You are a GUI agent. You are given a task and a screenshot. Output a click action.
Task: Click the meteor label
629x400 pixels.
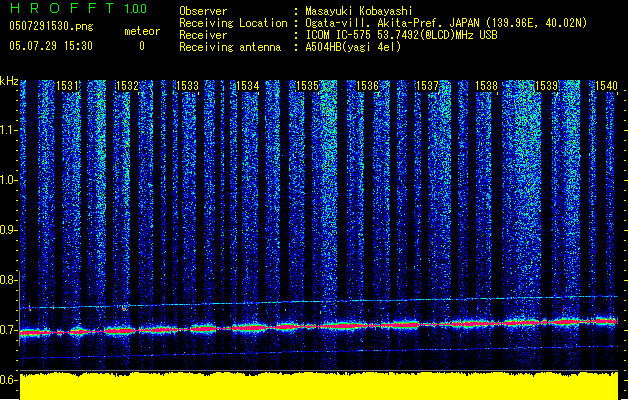tap(142, 31)
